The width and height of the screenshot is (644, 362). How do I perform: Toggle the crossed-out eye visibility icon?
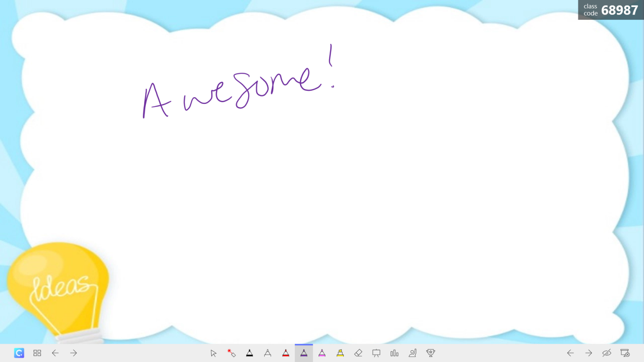pyautogui.click(x=606, y=353)
